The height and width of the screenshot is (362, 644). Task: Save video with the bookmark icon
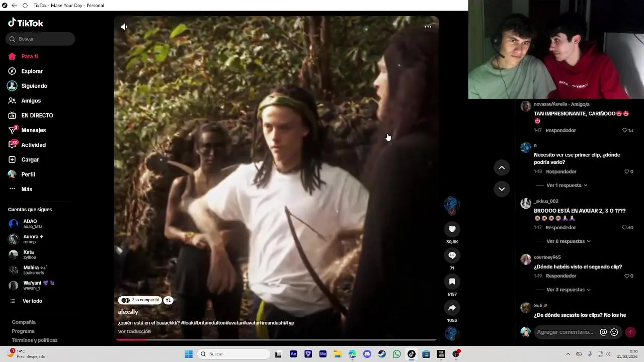pos(452,282)
